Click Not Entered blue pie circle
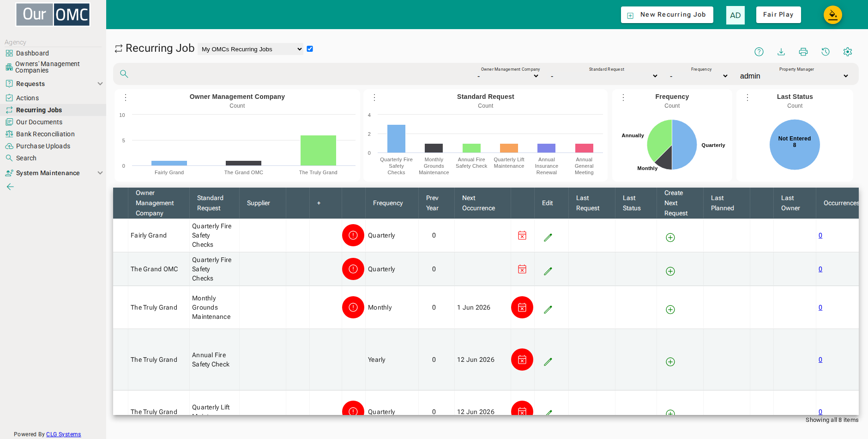Image resolution: width=868 pixels, height=439 pixels. click(795, 145)
